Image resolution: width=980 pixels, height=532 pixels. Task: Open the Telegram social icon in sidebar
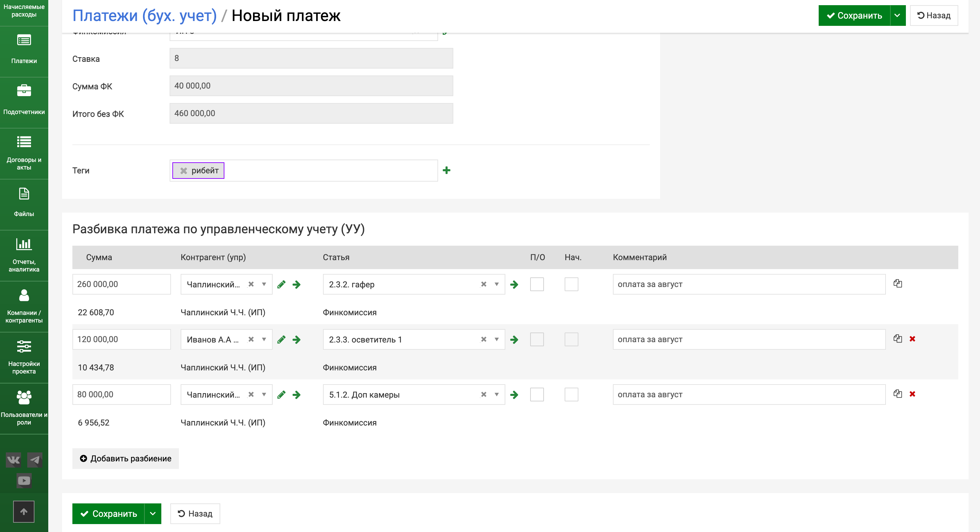(35, 460)
